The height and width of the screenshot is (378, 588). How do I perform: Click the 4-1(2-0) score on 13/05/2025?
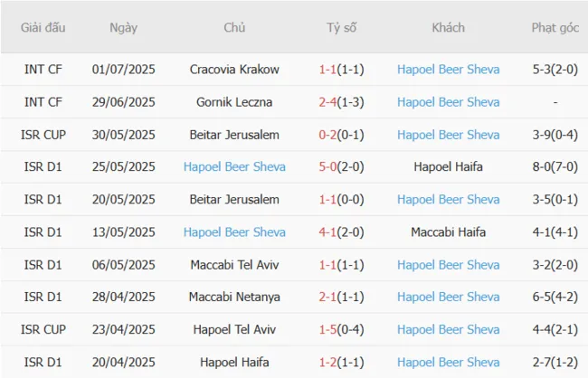341,232
